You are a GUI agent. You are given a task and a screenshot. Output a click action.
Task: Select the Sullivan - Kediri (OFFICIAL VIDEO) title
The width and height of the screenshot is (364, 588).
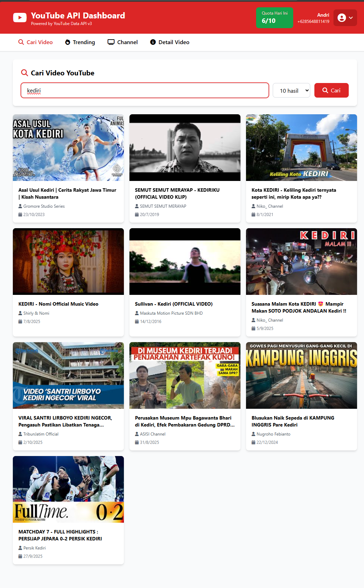173,304
